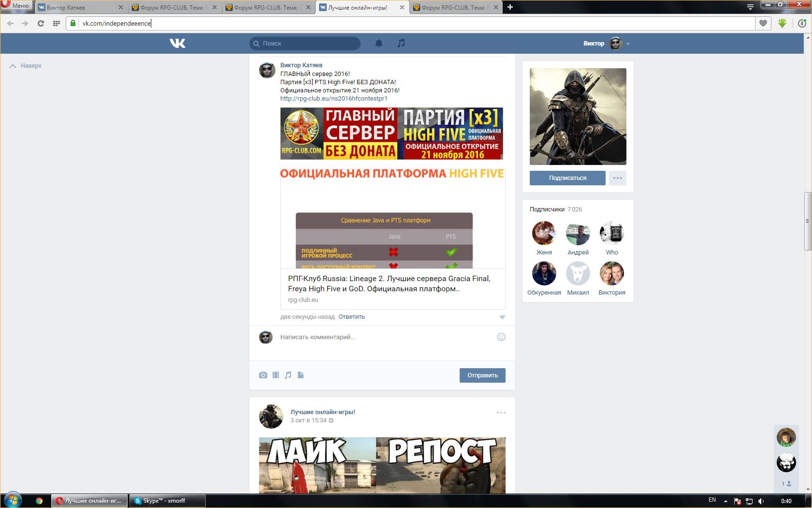Open rpg-club.eu/ns2016hfcontestpr1 link
Viewport: 812px width, 508px height.
(334, 98)
